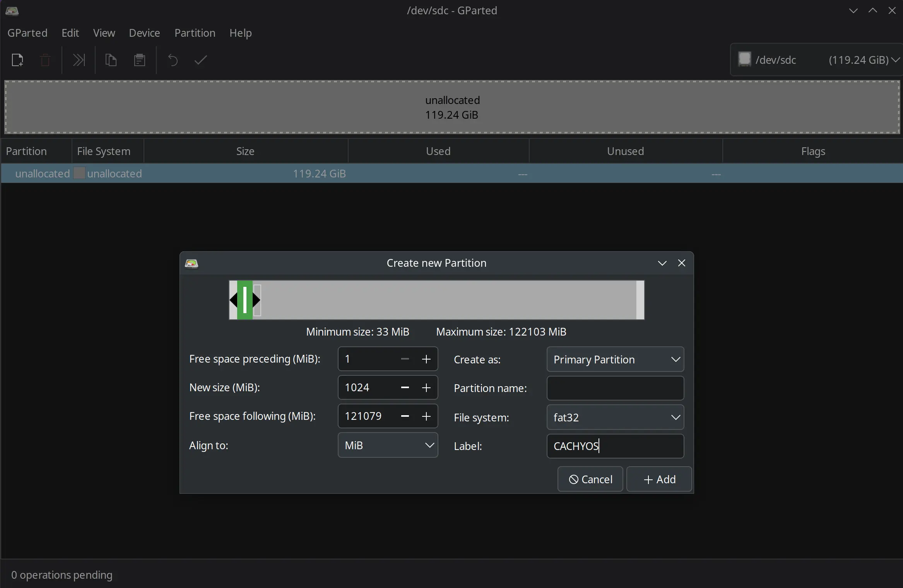Decrease Free space following with minus
Image resolution: width=903 pixels, height=588 pixels.
405,416
